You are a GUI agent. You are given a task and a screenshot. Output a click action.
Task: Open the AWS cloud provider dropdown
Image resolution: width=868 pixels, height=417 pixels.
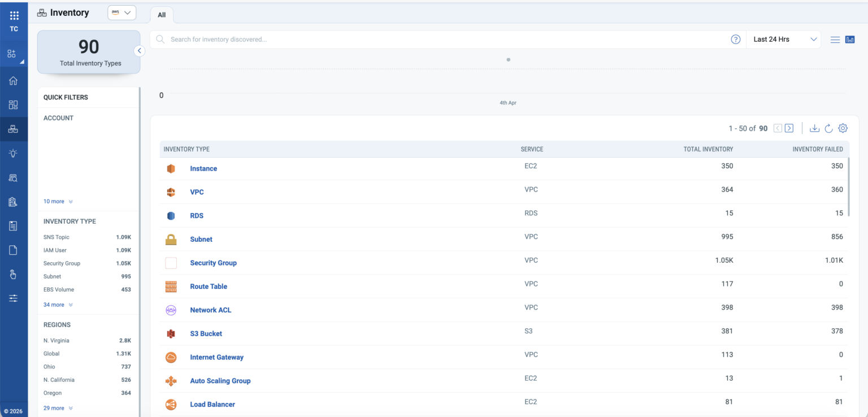(x=122, y=12)
